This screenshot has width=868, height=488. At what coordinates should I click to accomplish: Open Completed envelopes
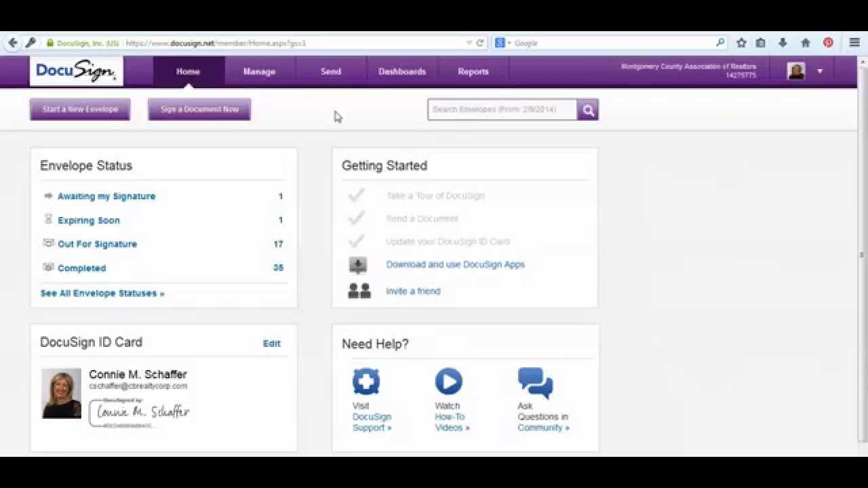tap(82, 268)
